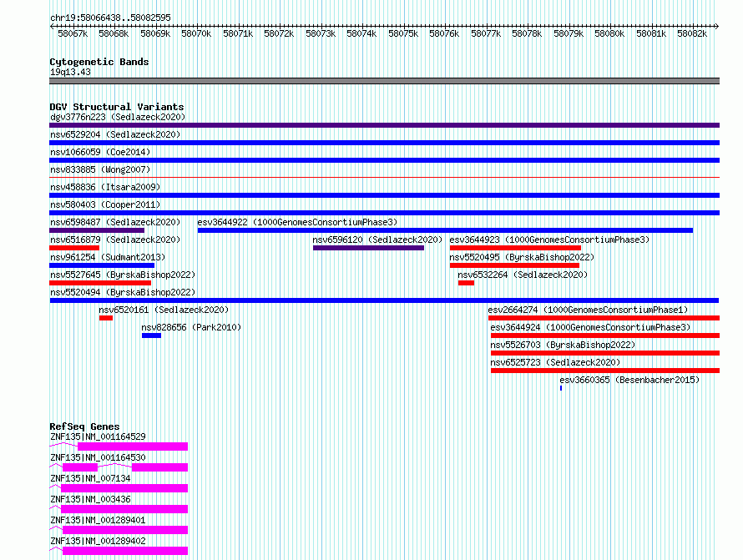Click the 58067k ruler tick label
This screenshot has height=560, width=743.
73,33
